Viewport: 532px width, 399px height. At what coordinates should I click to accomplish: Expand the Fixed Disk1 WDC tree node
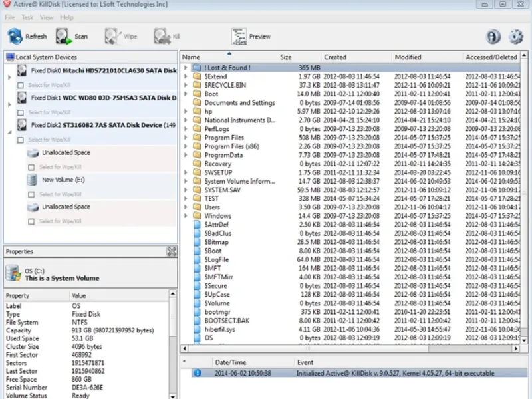click(9, 104)
